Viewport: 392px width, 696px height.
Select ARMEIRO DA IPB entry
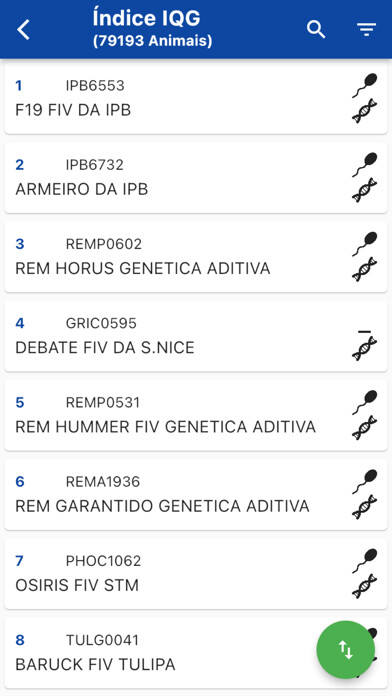[x=196, y=178]
